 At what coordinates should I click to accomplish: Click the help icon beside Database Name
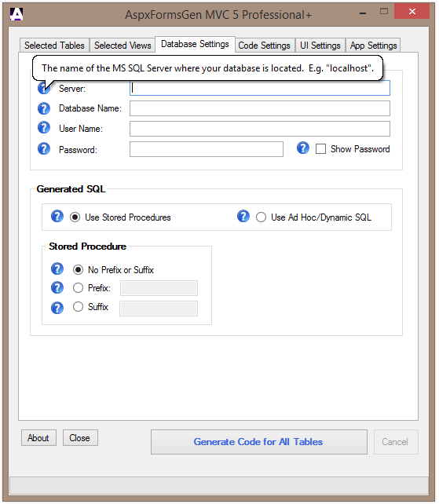(x=44, y=108)
